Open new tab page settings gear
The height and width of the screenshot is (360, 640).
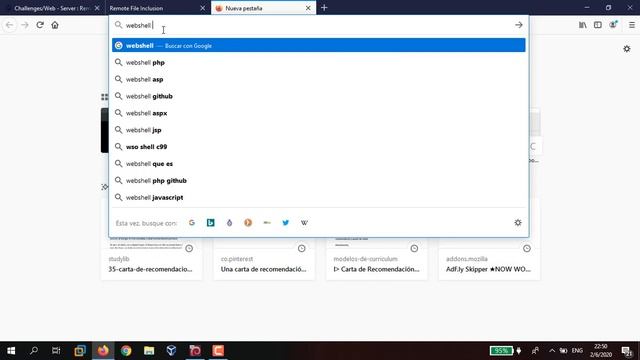pos(627,49)
